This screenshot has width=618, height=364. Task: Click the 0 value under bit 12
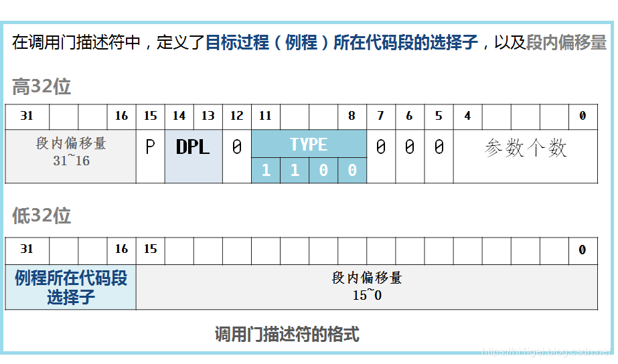tap(237, 157)
